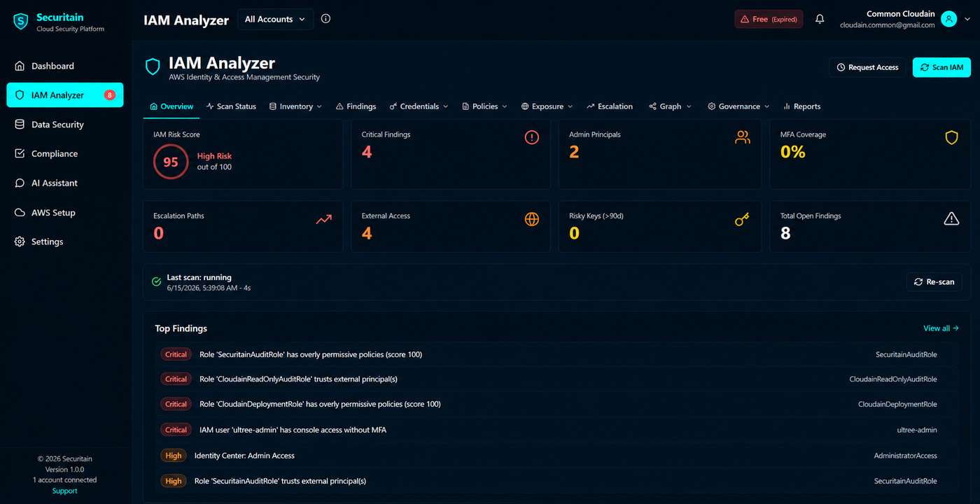The width and height of the screenshot is (980, 504).
Task: Click the Free (Expired) plan badge
Action: click(769, 20)
